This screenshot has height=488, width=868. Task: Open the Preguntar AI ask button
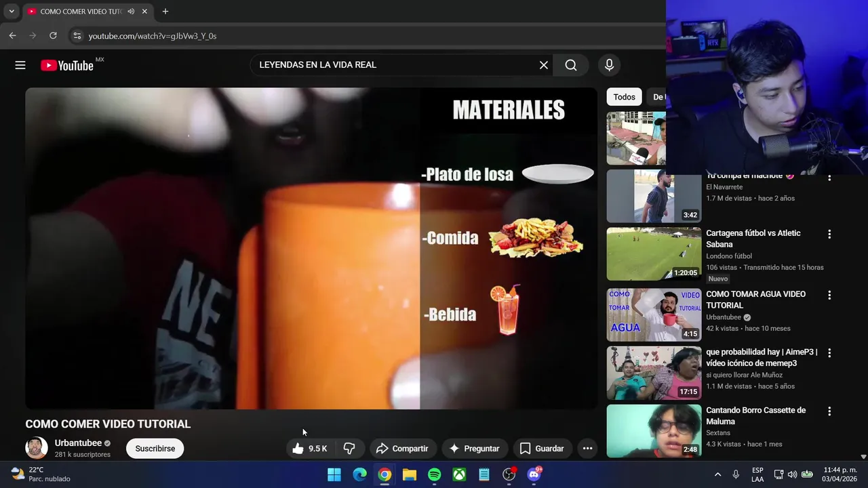(x=474, y=449)
